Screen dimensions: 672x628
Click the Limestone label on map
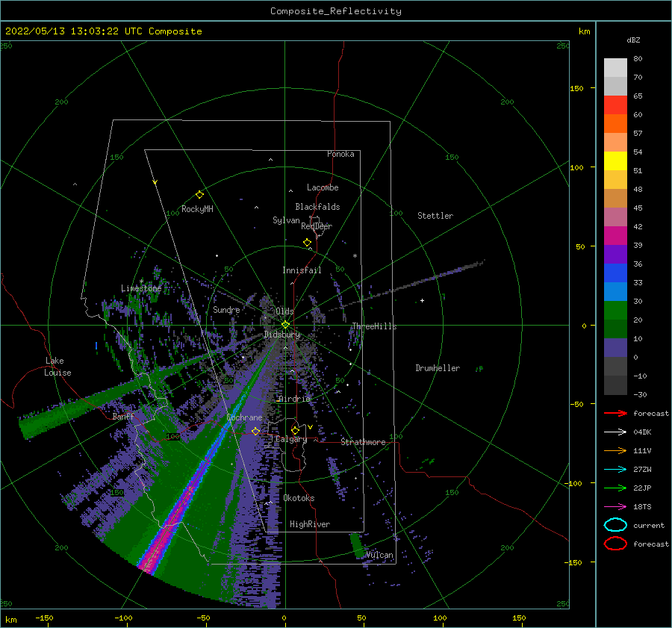tap(141, 288)
